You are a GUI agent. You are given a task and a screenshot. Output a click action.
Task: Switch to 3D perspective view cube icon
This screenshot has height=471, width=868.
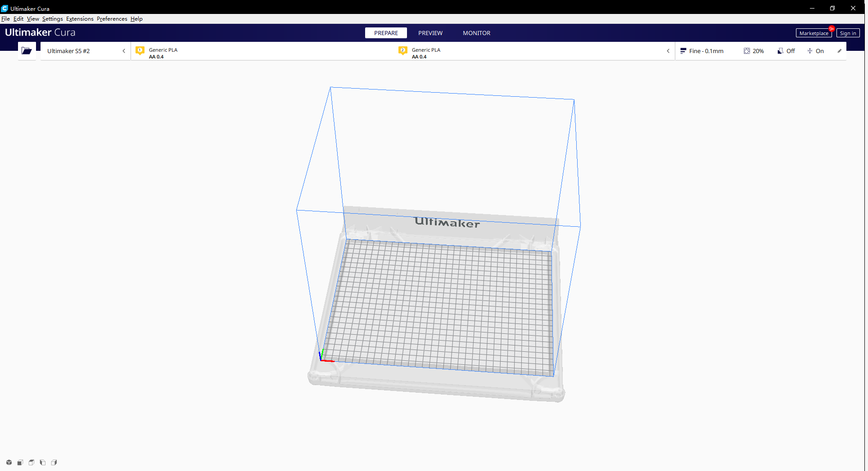point(9,462)
